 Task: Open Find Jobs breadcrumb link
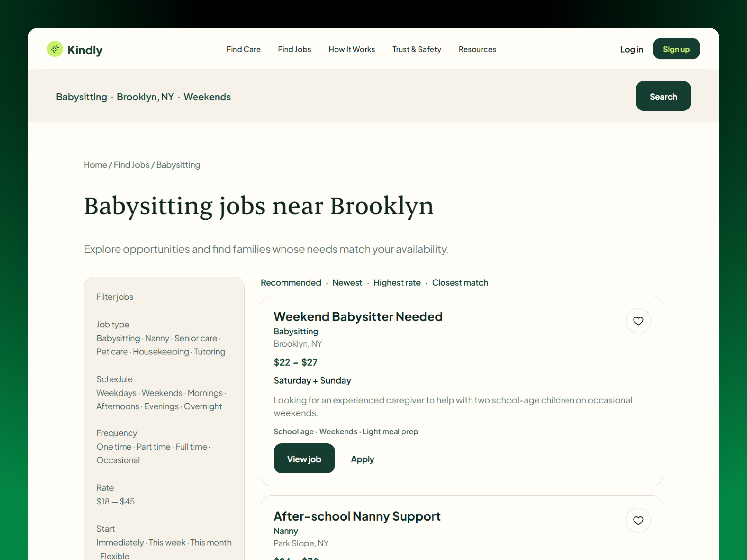pos(131,165)
